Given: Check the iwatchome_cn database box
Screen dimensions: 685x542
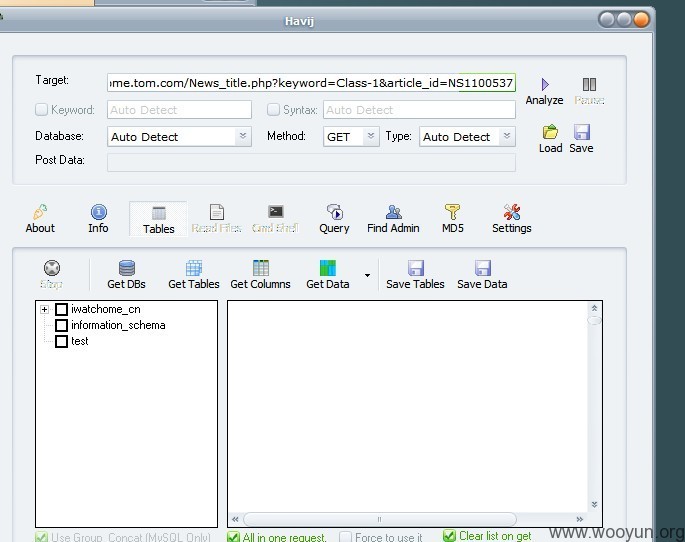Looking at the screenshot, I should coord(61,309).
